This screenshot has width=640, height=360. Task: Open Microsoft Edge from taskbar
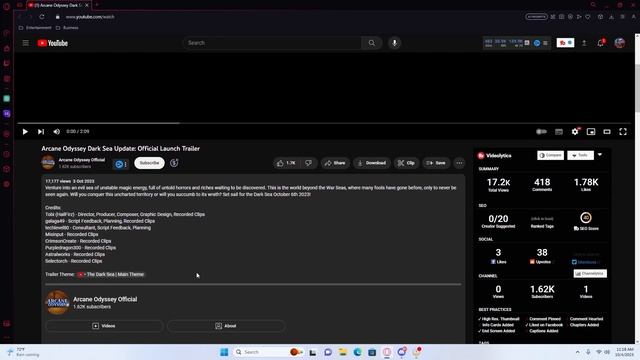point(358,352)
